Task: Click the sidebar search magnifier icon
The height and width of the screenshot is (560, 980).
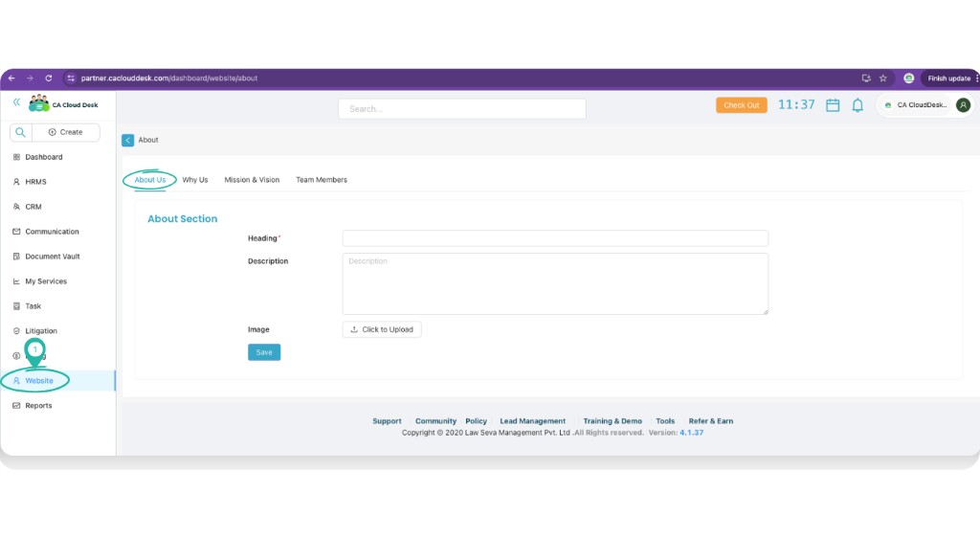Action: click(20, 132)
